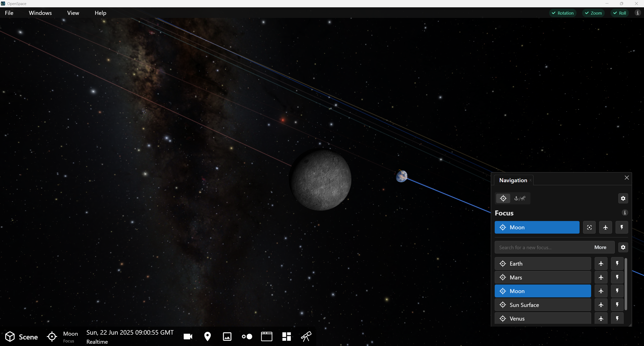Open the Moon focus navigation button

tap(62, 337)
